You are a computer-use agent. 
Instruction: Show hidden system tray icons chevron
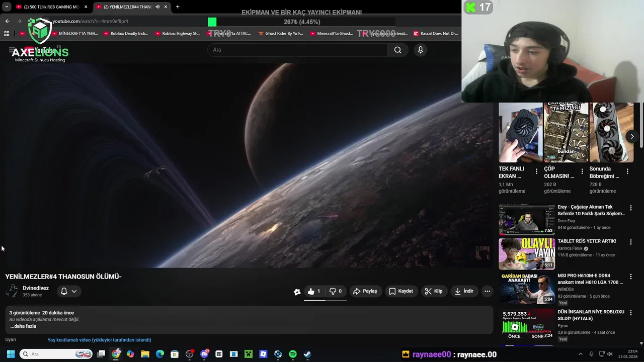tap(580, 354)
